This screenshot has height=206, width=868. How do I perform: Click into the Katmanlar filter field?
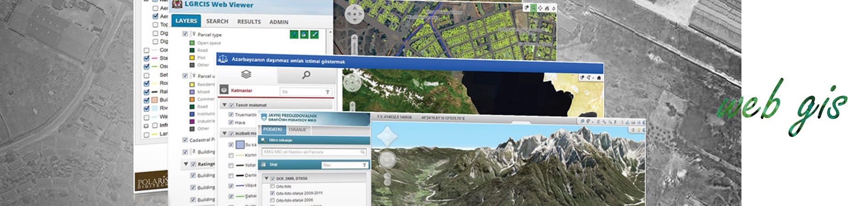pyautogui.click(x=307, y=92)
